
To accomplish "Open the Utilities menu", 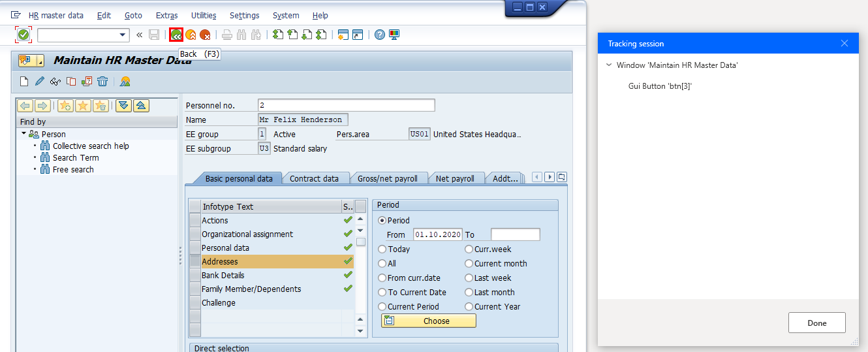I will click(x=204, y=15).
